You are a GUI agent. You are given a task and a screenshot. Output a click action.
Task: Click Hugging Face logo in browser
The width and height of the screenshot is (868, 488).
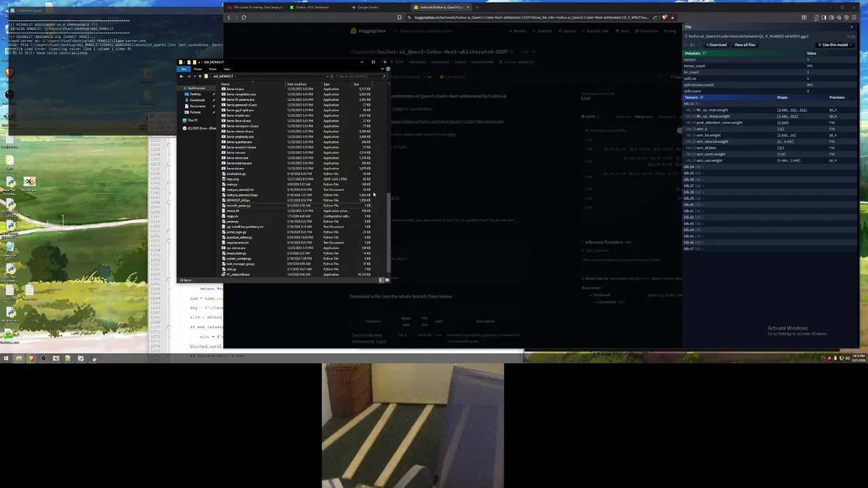point(368,31)
